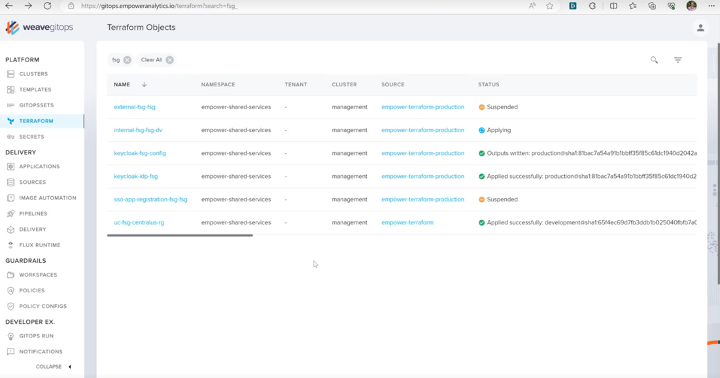This screenshot has width=720, height=378.
Task: Open the external-fsg-fsg object
Action: tap(135, 107)
